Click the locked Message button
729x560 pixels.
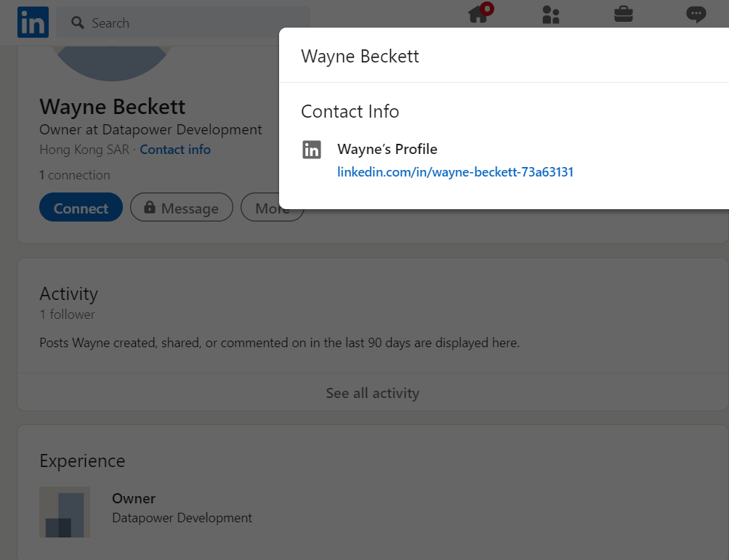point(181,207)
